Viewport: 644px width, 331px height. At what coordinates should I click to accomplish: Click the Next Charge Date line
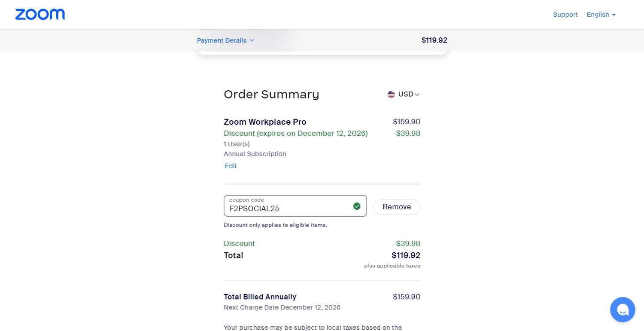[x=282, y=307]
